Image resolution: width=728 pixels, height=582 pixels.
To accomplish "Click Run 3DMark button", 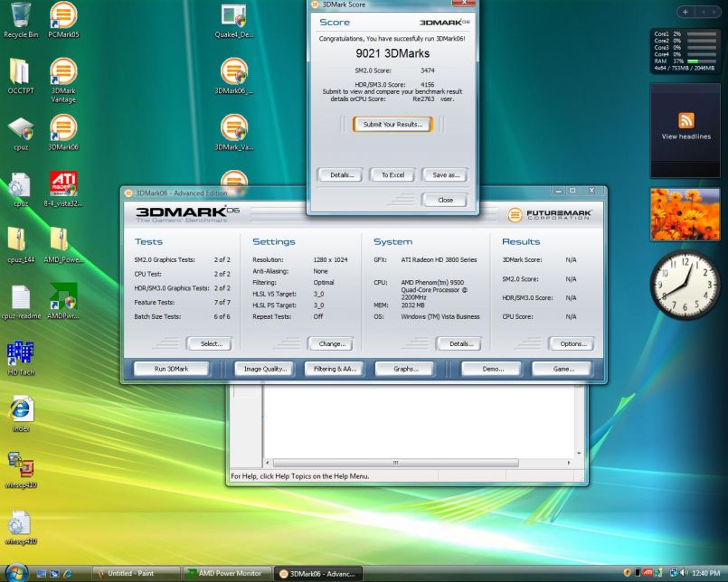I will coord(171,369).
